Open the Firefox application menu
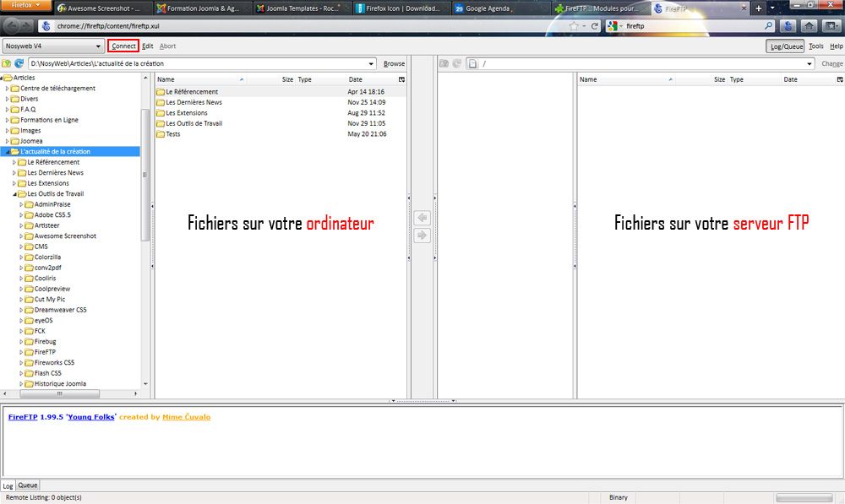The height and width of the screenshot is (504, 845). pos(25,5)
